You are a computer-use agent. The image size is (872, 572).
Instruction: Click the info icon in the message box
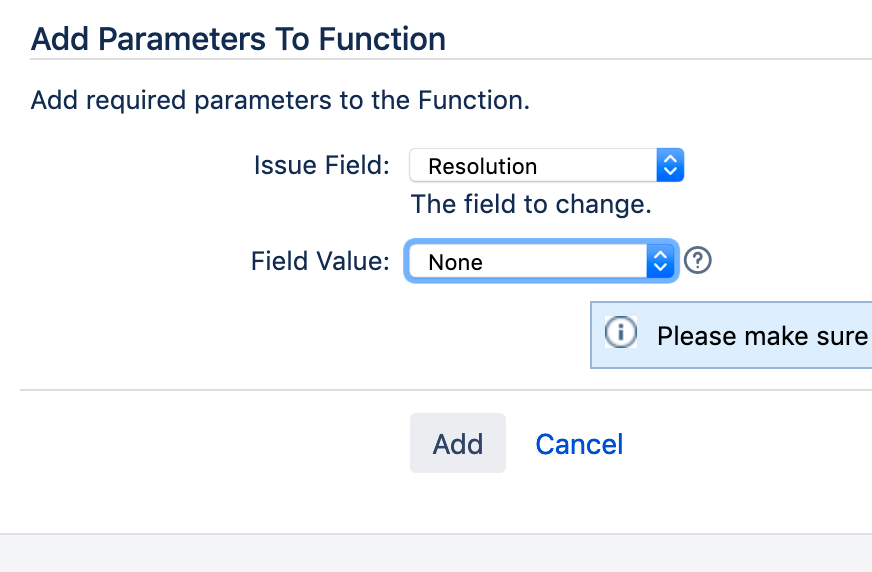[621, 333]
